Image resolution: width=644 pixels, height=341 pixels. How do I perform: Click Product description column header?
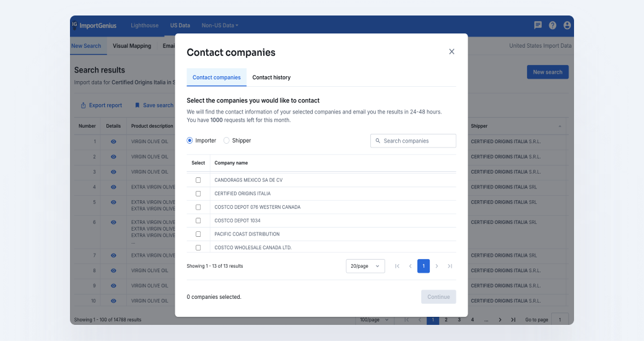(152, 126)
